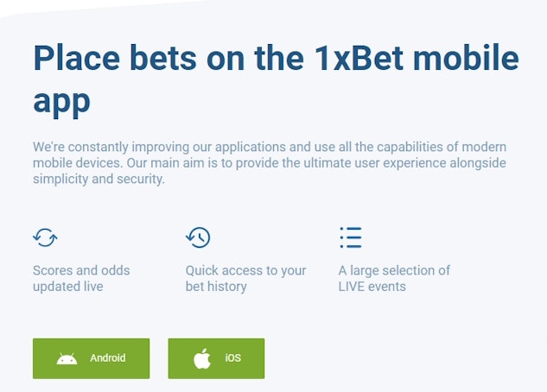Click the bulleted list events icon
547x392 pixels.
coord(351,237)
